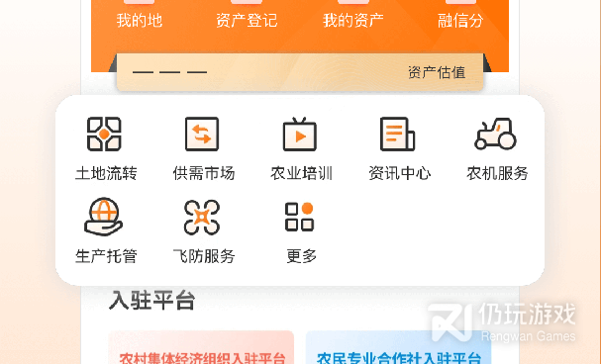Tap the 供需市场 text label
Image resolution: width=601 pixels, height=364 pixels.
pyautogui.click(x=204, y=173)
